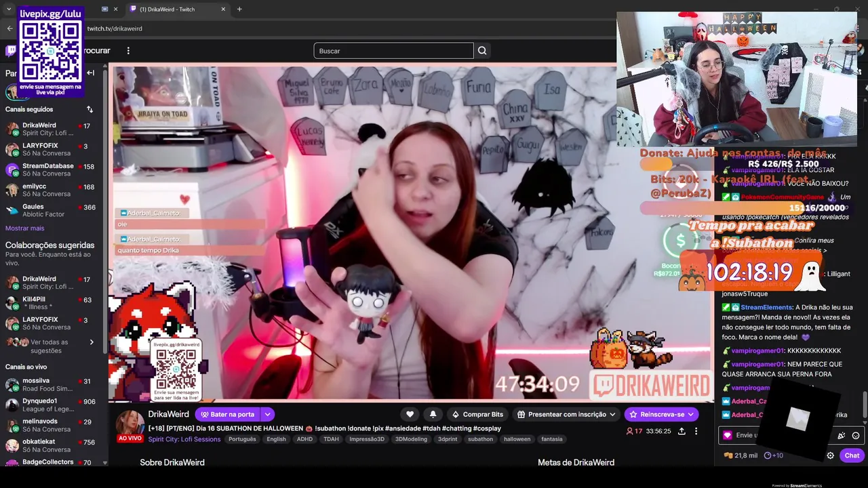Open Spirit City: Lofi Sessions category link
The image size is (868, 488).
point(184,439)
